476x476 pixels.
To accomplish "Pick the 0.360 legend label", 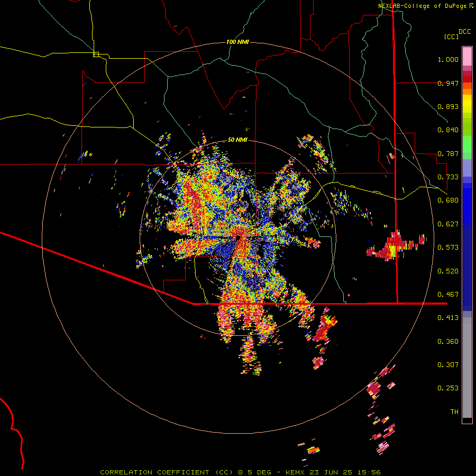I will coord(448,341).
